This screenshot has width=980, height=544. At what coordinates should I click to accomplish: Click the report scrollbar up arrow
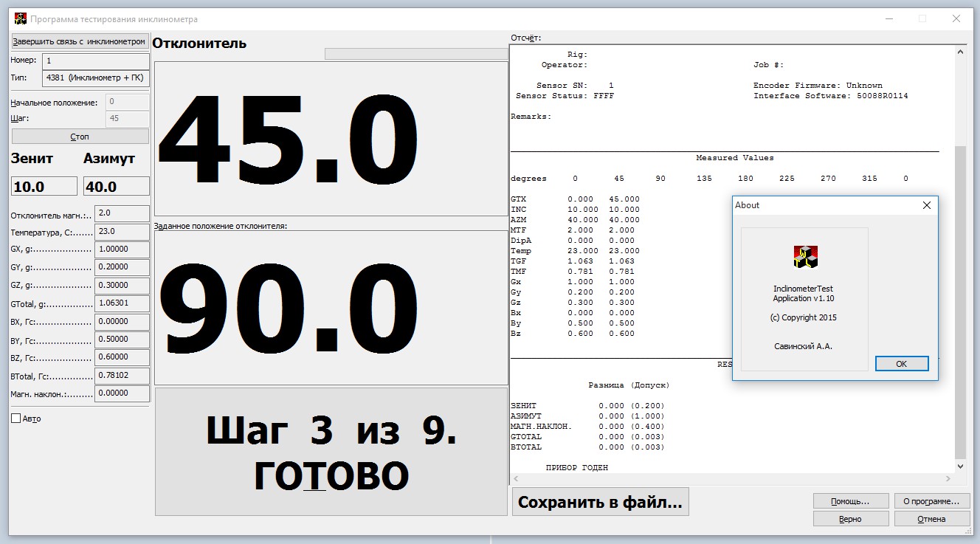960,52
